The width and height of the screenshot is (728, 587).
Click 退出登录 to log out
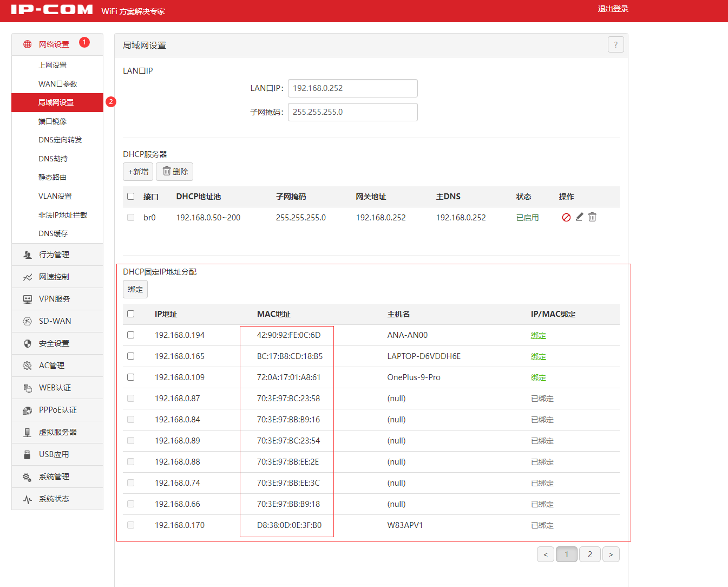(x=613, y=9)
